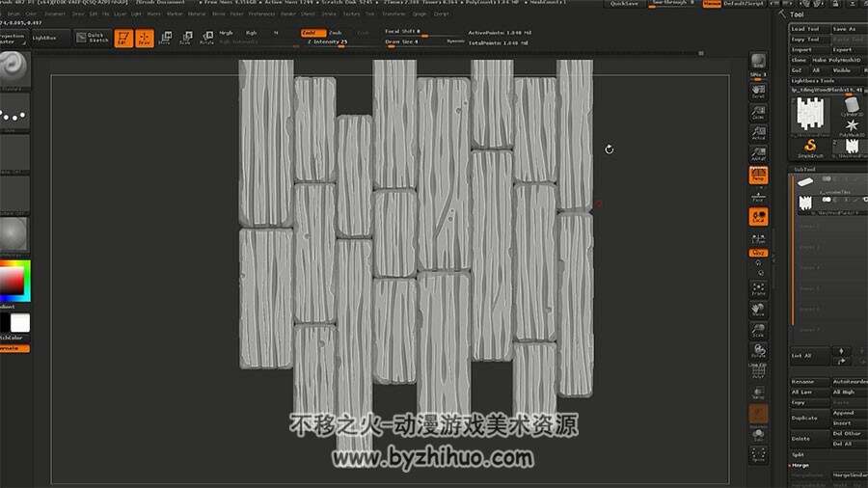Open the material sphere selector
868x488 pixels.
tap(14, 234)
